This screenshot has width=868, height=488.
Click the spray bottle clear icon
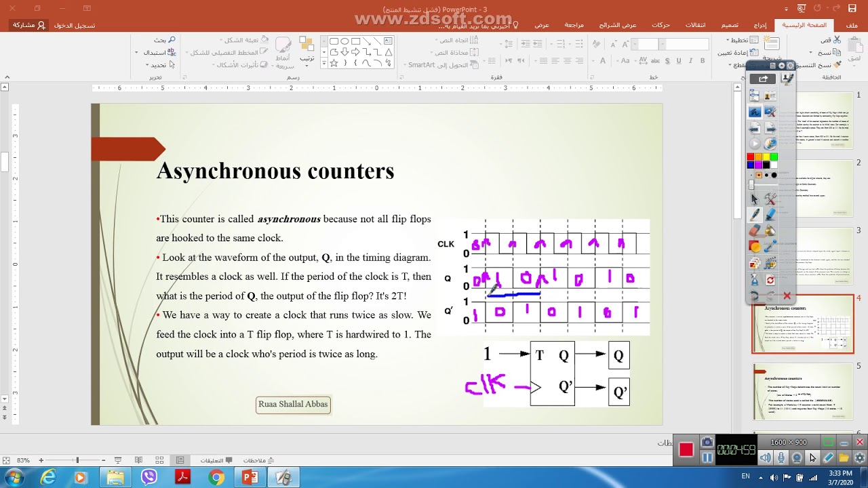point(754,279)
